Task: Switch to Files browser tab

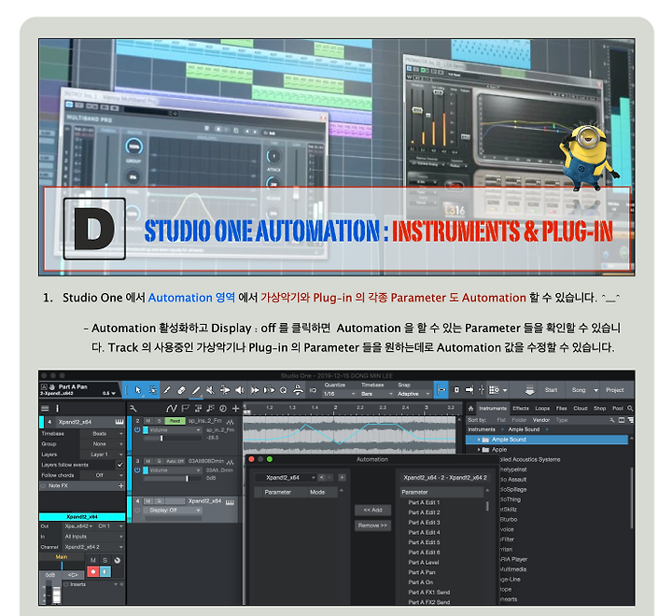Action: point(562,409)
